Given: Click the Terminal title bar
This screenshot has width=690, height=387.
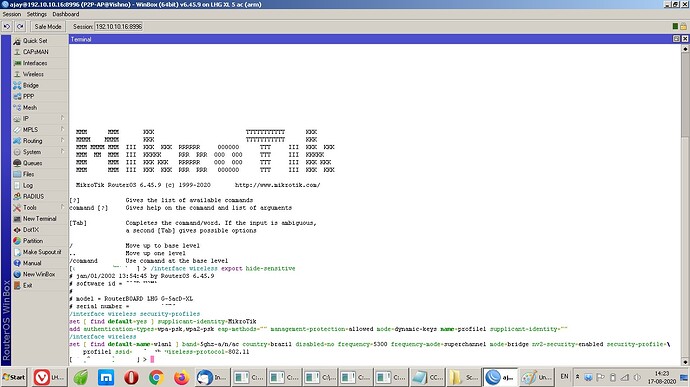Looking at the screenshot, I should pos(370,39).
